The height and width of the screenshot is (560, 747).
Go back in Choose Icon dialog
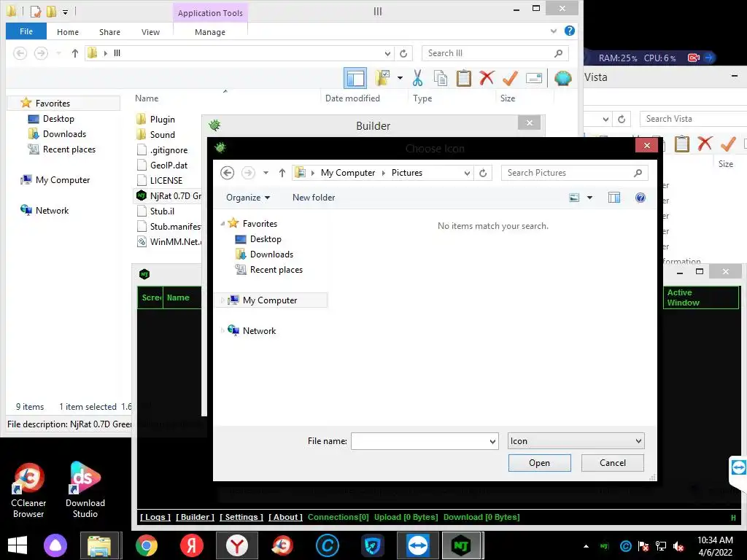coord(228,173)
